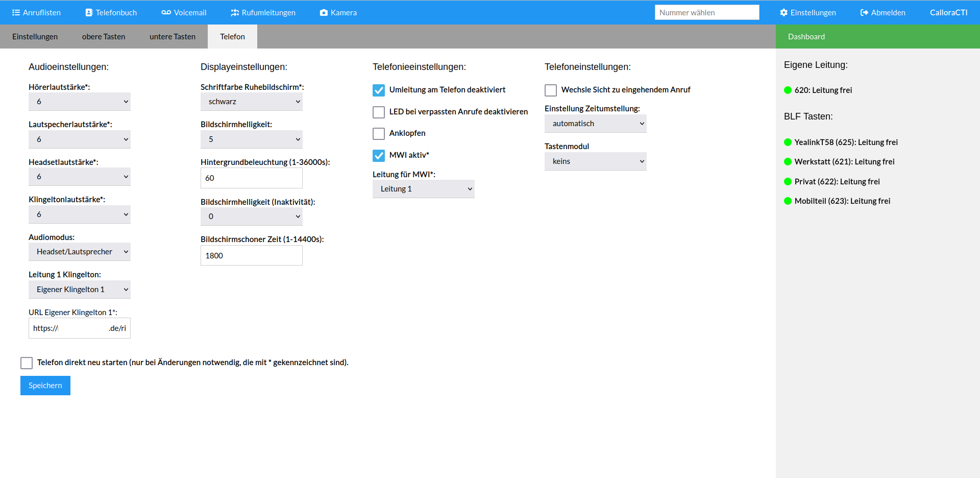Click the Telefonbuch contact icon

89,13
